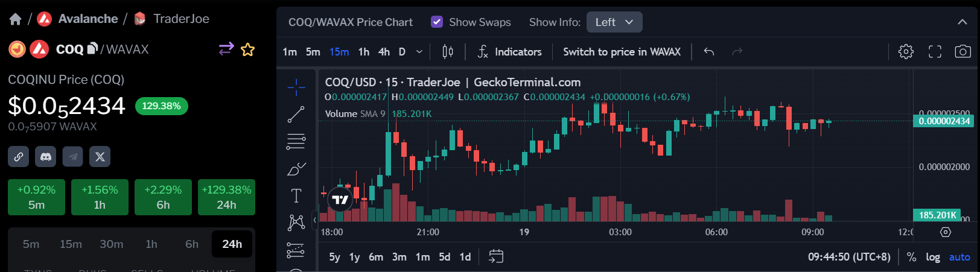Screen dimensions: 980x272
Task: Collapse the price chart panel
Action: pos(962,22)
